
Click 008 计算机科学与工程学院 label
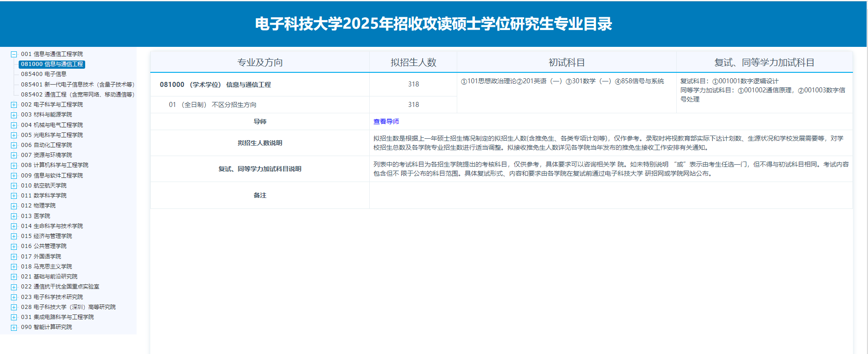55,165
